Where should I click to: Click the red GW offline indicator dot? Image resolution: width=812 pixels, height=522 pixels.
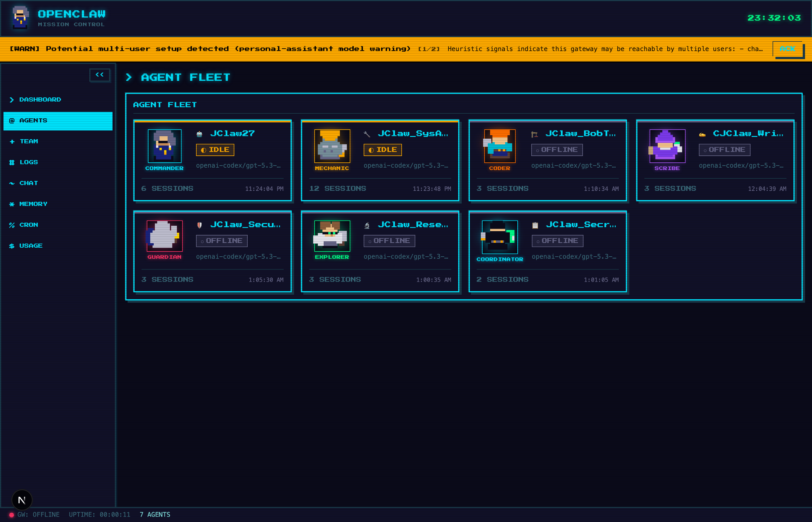12,514
